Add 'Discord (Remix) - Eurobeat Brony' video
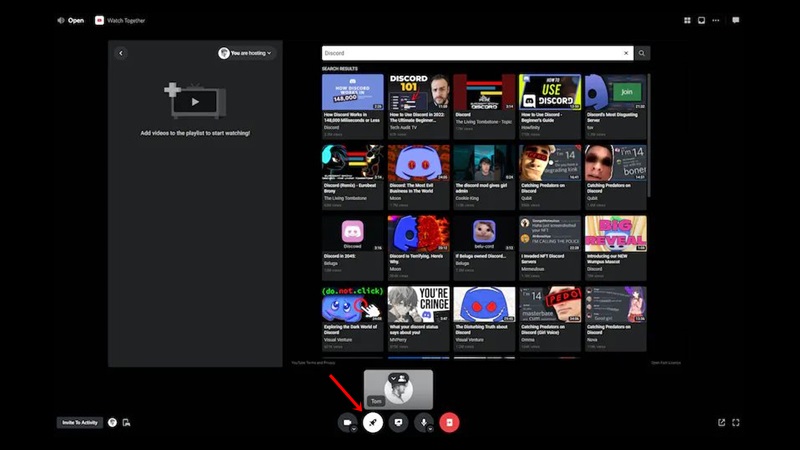Screen dimensions: 800x450 [353, 177]
